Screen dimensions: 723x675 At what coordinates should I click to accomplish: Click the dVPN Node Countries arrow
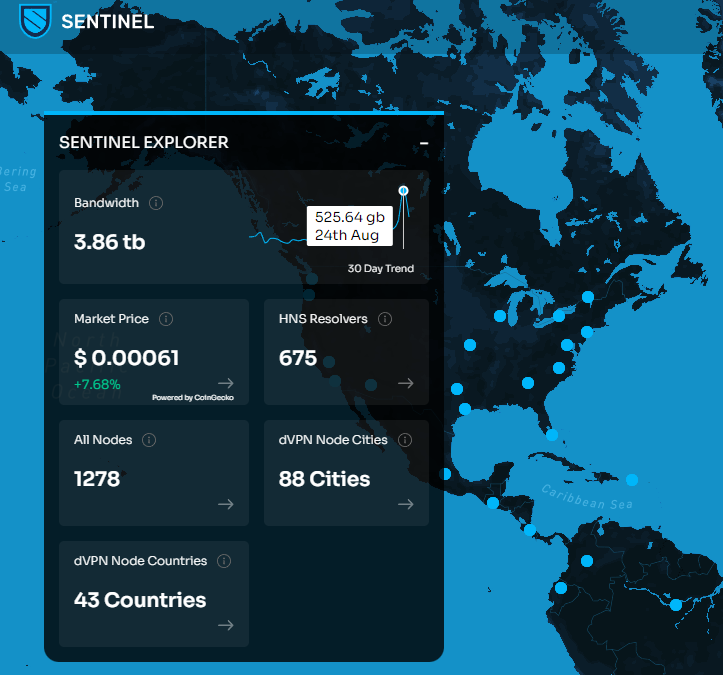tap(225, 625)
